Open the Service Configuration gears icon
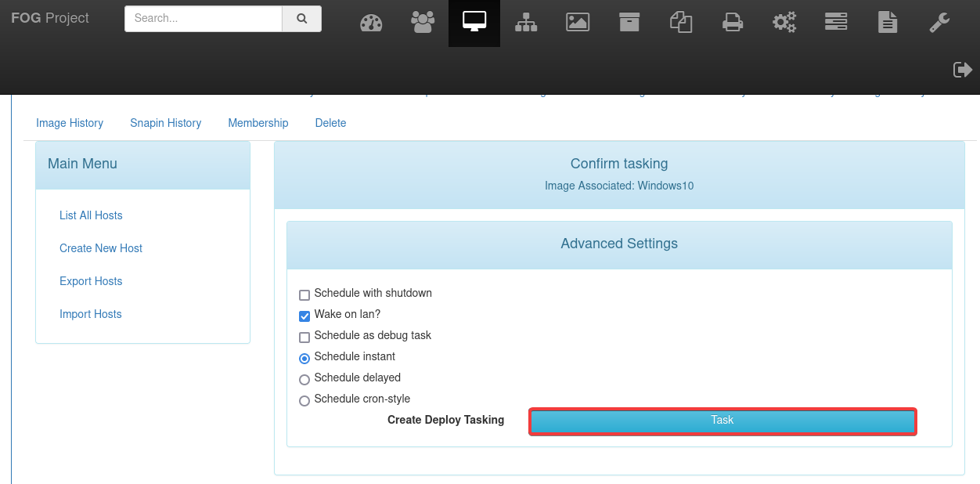 784,23
